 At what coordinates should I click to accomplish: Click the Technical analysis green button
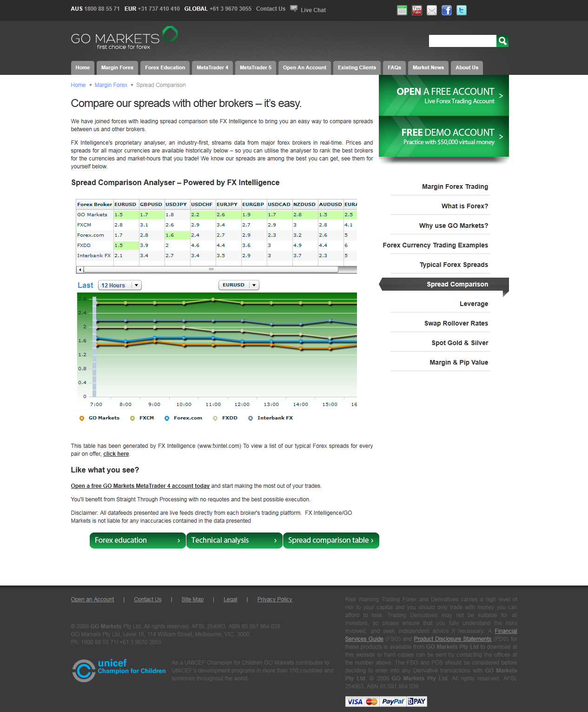234,540
